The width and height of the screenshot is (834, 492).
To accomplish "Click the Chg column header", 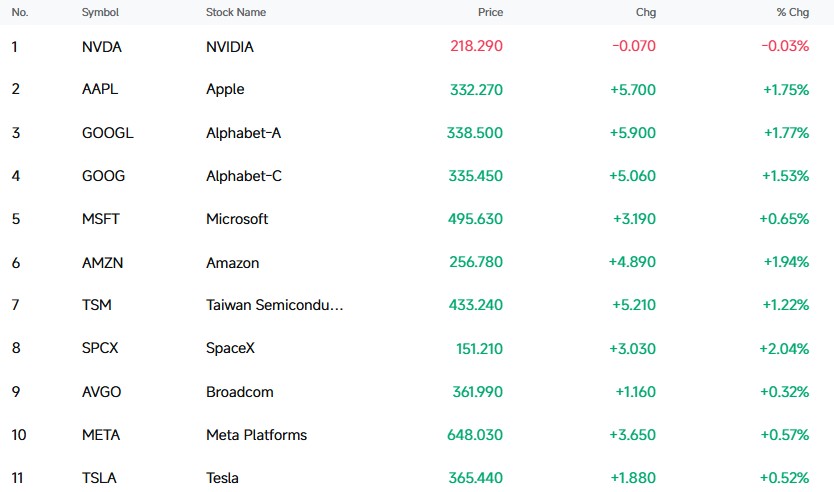I will tap(646, 12).
